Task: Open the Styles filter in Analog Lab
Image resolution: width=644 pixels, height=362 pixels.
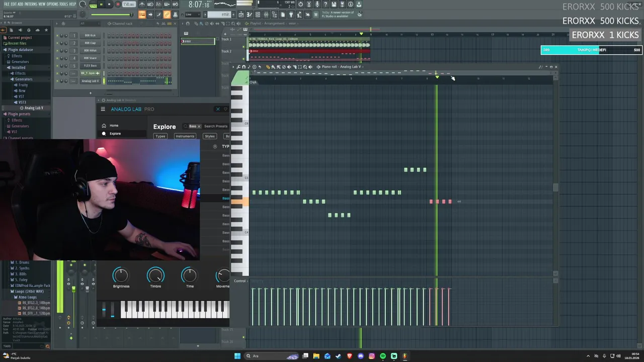Action: (210, 136)
